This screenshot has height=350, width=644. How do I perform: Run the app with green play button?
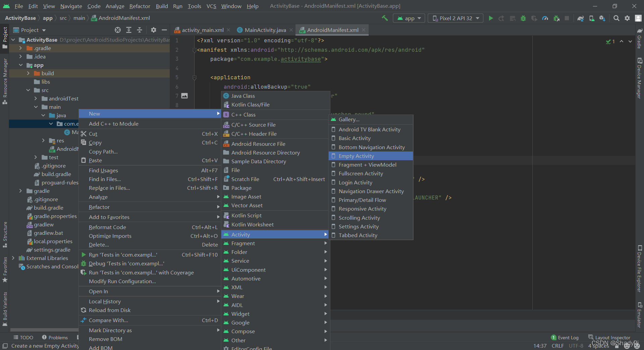coord(491,18)
